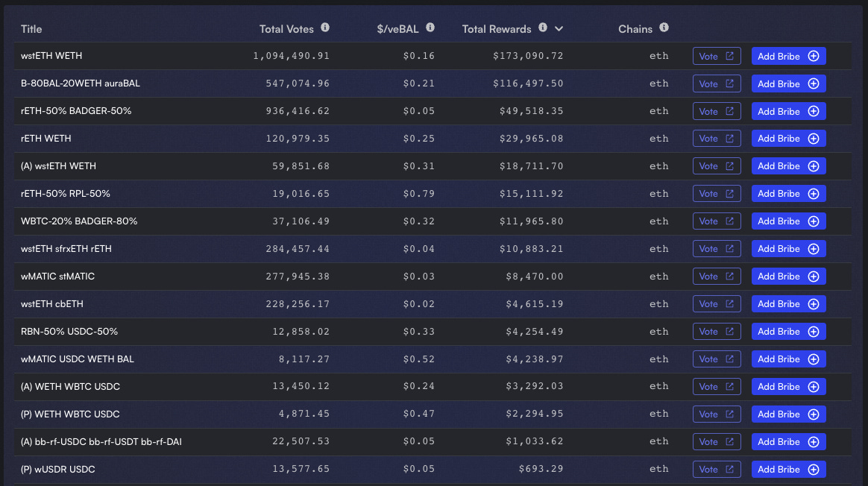Add Bribe for WBTC-20% BADGER-80%

pos(788,221)
